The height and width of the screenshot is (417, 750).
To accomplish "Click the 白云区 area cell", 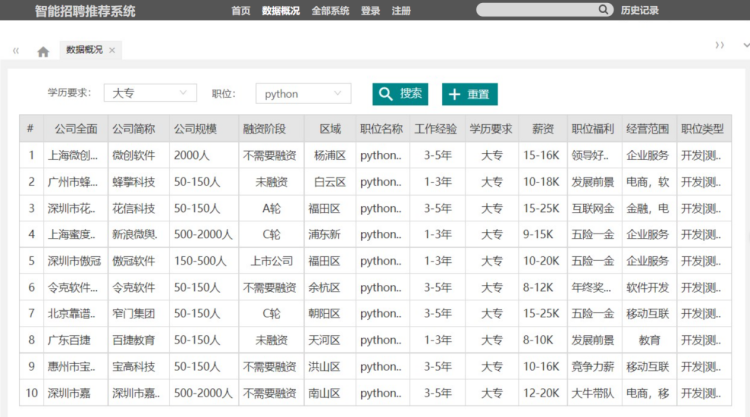I will point(330,182).
